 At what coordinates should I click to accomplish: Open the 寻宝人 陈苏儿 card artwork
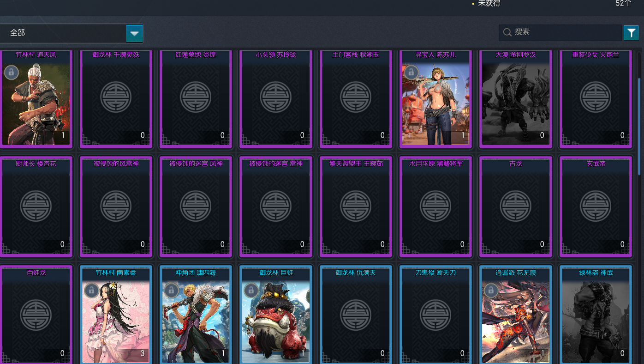(435, 103)
